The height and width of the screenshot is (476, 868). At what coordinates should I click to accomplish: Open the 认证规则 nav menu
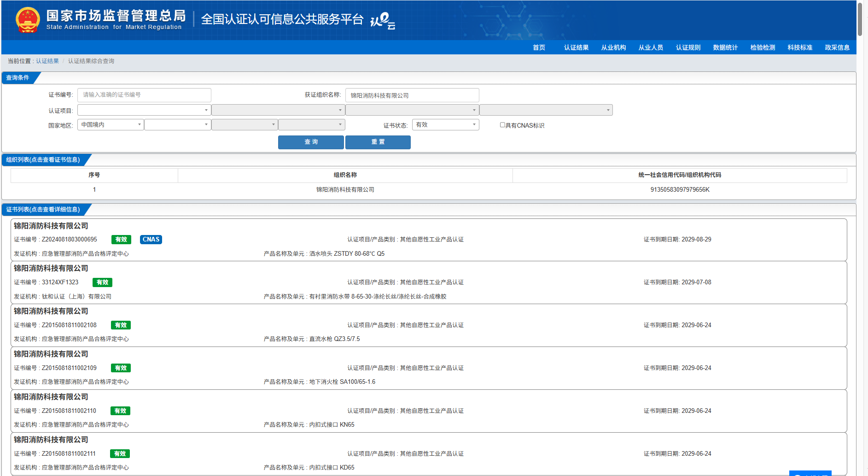(688, 47)
